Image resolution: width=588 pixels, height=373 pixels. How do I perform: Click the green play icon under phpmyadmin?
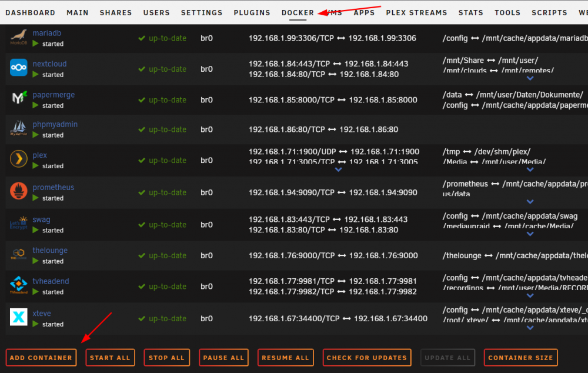[36, 135]
